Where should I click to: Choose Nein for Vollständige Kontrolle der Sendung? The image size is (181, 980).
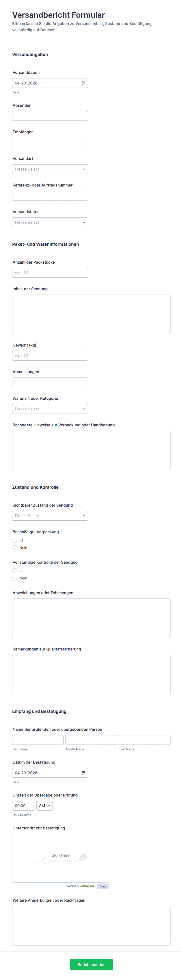click(x=15, y=578)
